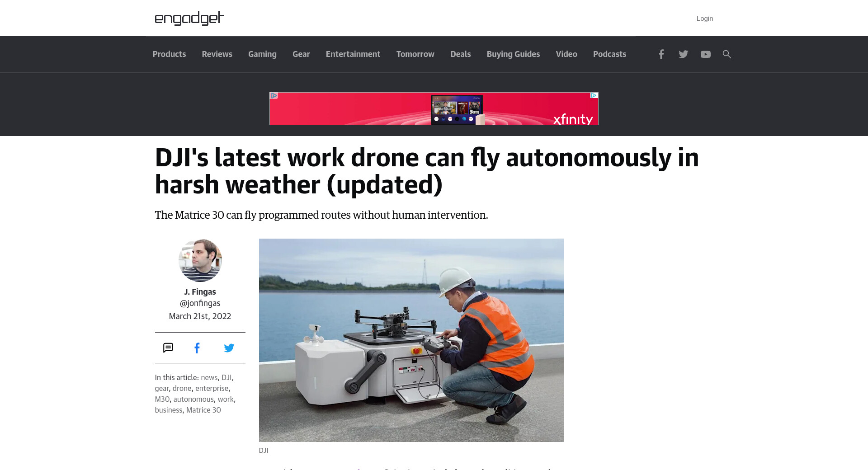Screen dimensions: 868x470
Task: Open Buying Guides nav item
Action: click(x=513, y=54)
